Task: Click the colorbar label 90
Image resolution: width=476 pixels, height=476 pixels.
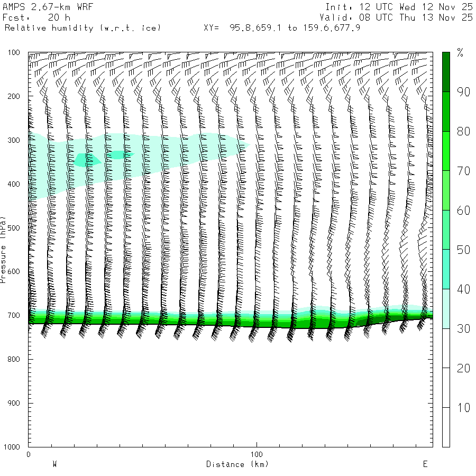Action: click(463, 92)
